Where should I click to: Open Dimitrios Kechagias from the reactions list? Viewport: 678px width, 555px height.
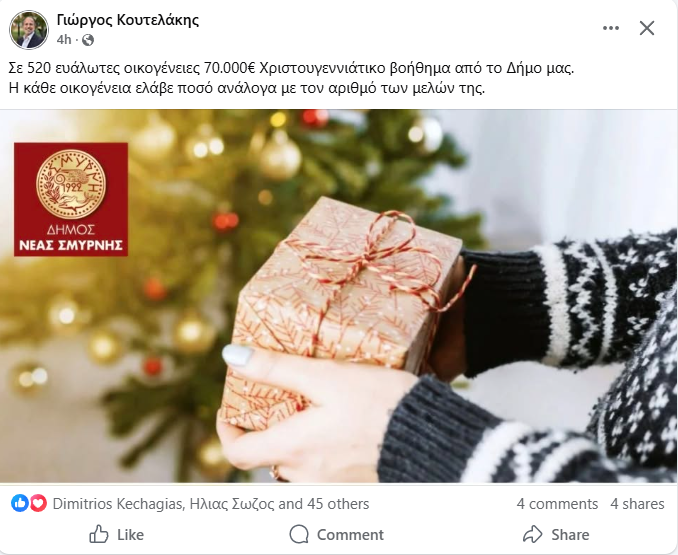[117, 504]
